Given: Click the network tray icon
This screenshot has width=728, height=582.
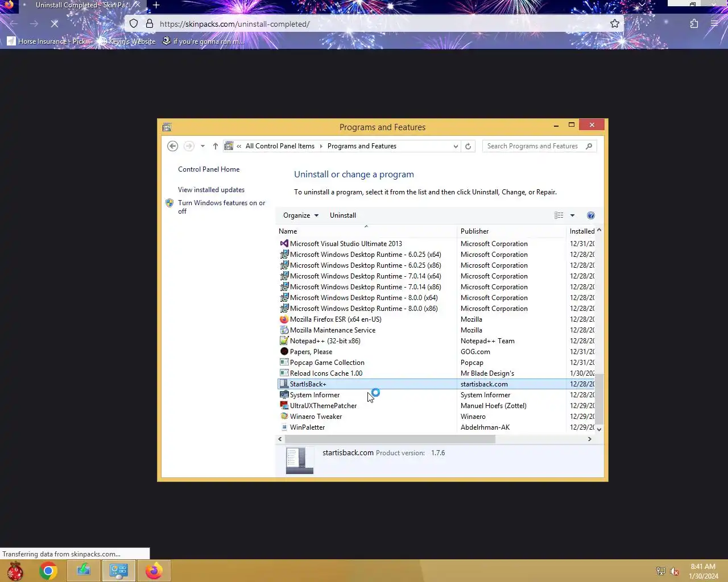Looking at the screenshot, I should point(661,571).
